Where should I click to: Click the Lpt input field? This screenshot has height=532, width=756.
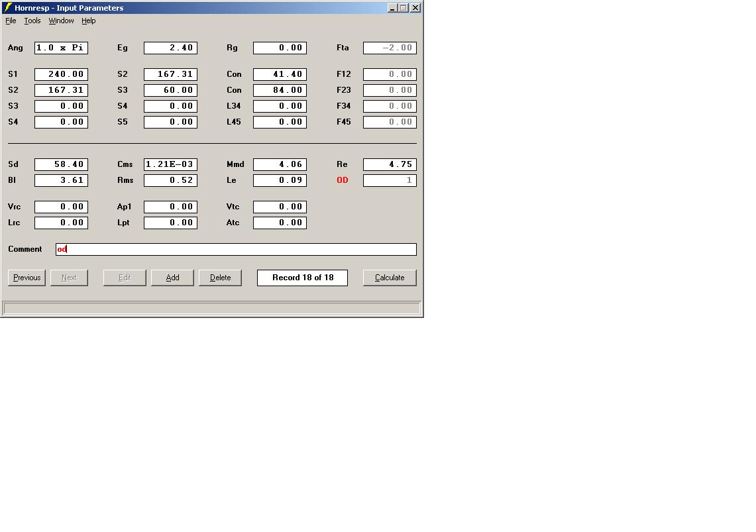171,223
